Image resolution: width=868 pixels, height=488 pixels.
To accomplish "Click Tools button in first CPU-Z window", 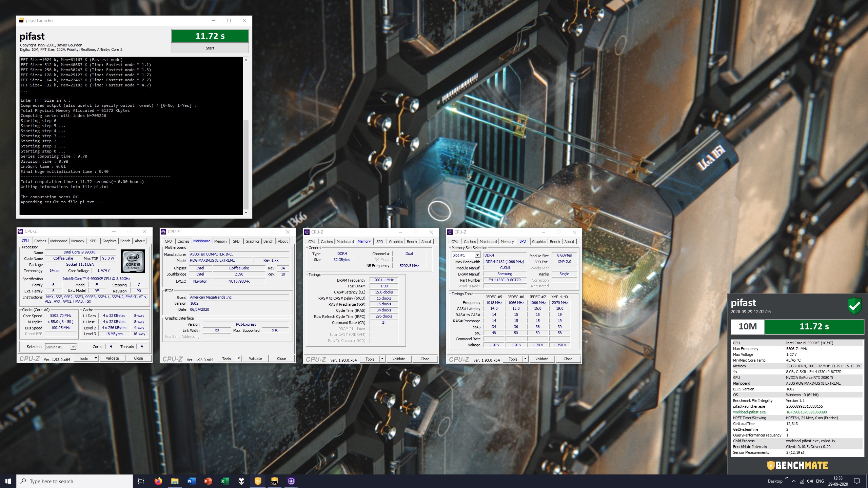I will (83, 358).
